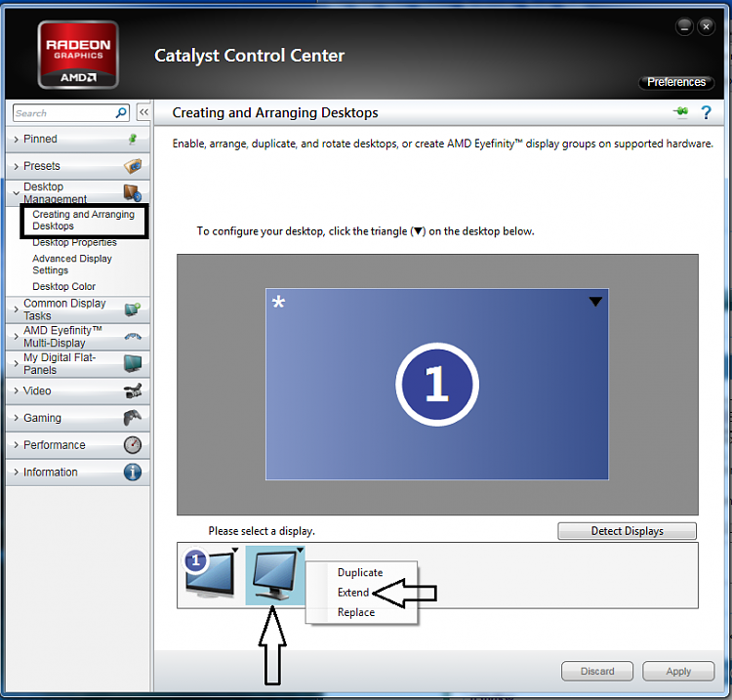Click the search magnifier icon
Viewport: 732px width, 700px height.
[121, 113]
